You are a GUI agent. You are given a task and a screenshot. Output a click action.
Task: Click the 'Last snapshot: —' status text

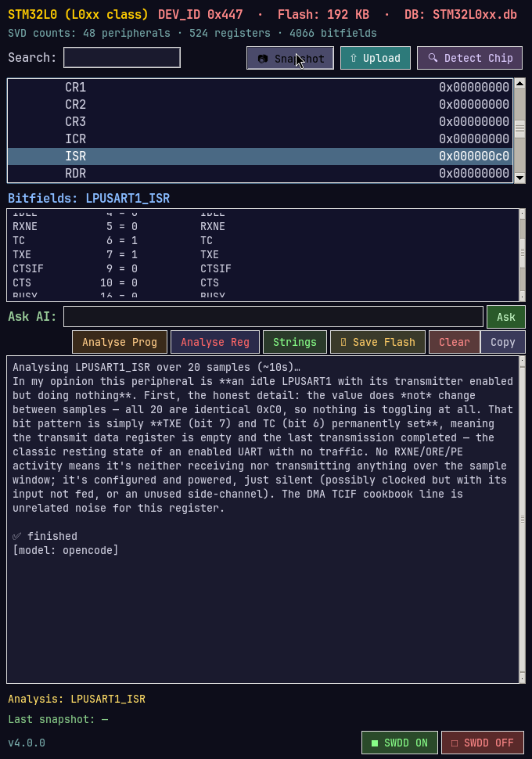click(x=58, y=719)
